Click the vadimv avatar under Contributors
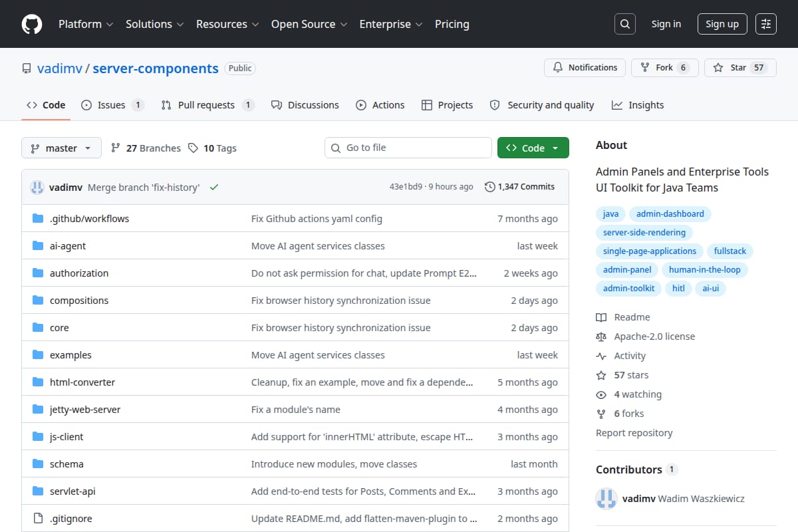 pos(606,498)
